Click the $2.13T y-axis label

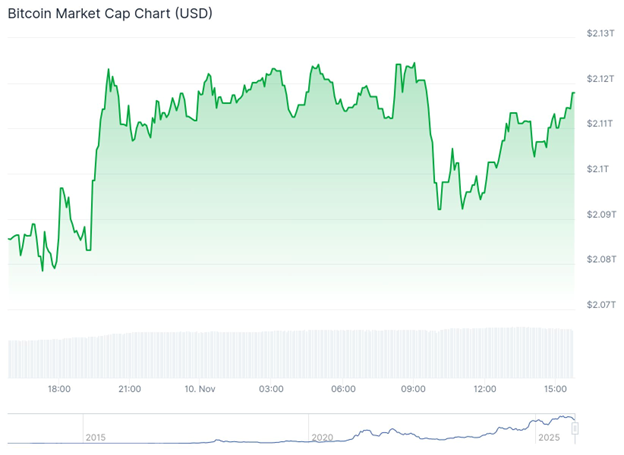tap(602, 34)
